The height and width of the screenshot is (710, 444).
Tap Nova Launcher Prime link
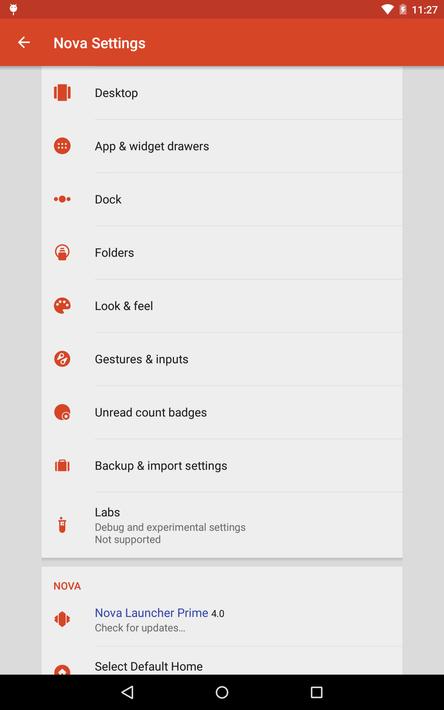pos(151,613)
